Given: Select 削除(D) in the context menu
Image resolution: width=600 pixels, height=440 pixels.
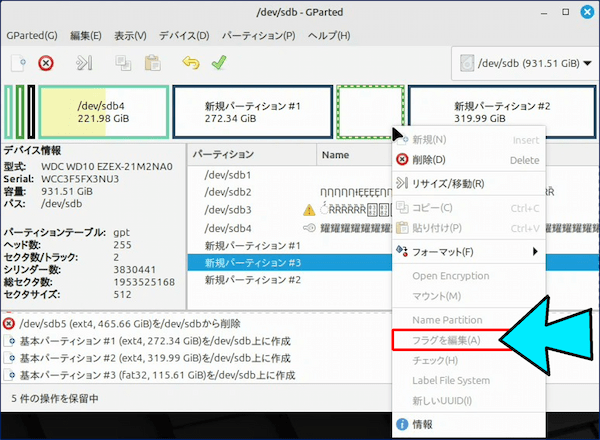Looking at the screenshot, I should (428, 160).
